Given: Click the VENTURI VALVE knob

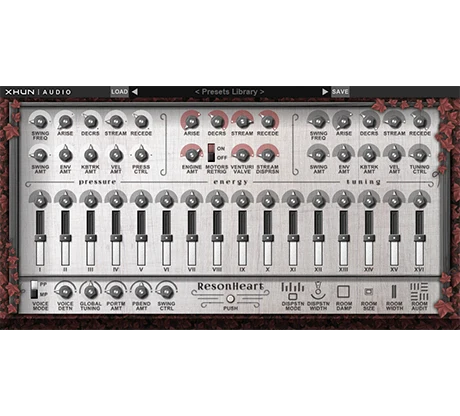Looking at the screenshot, I should [242, 155].
